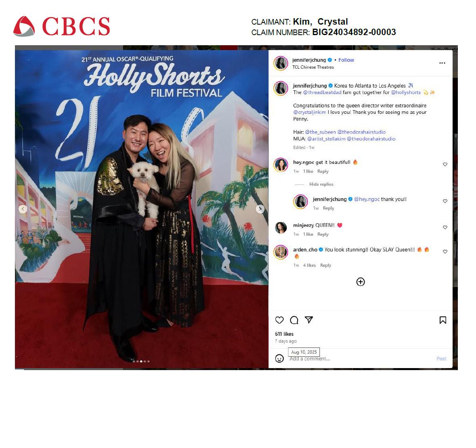This screenshot has height=448, width=476.
Task: Open emoji picker in comment box
Action: coord(279,358)
